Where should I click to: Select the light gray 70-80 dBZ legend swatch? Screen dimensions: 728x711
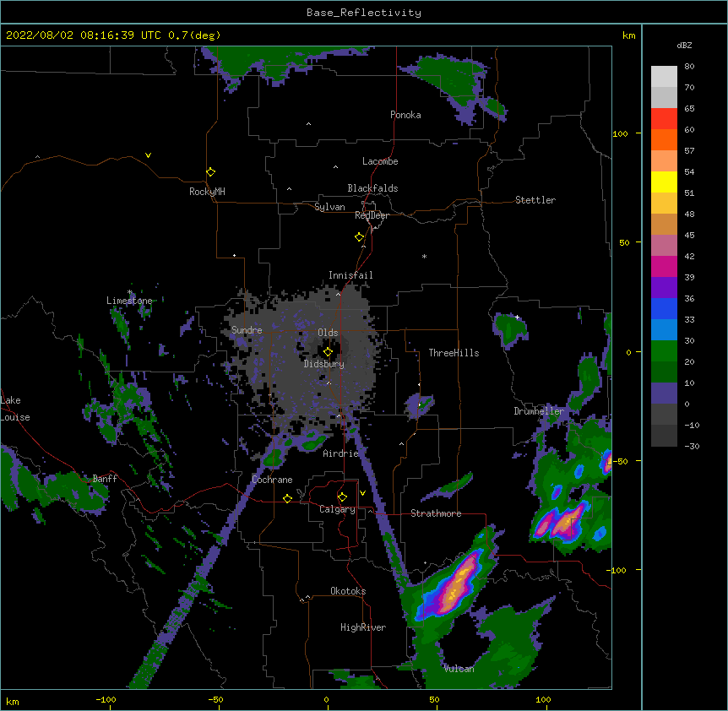[x=664, y=76]
